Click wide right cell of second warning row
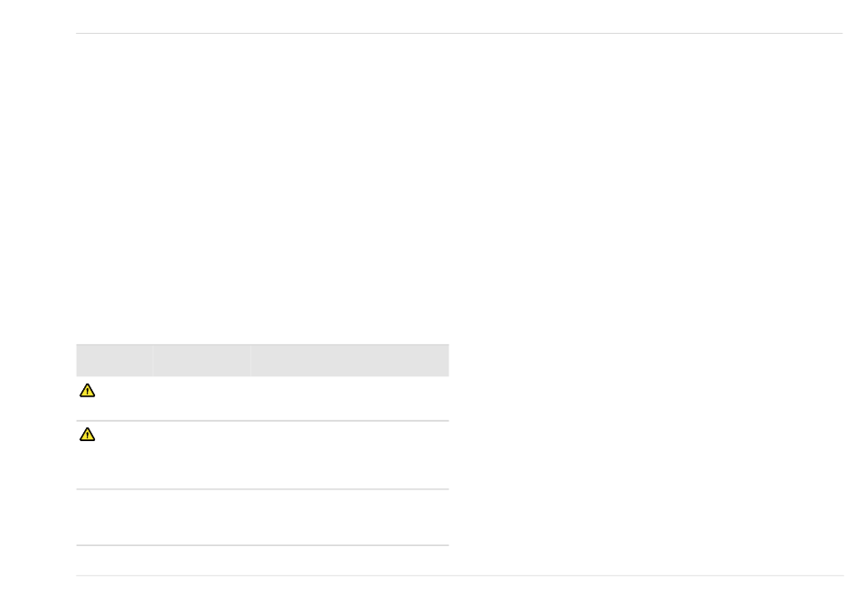 tap(349, 455)
